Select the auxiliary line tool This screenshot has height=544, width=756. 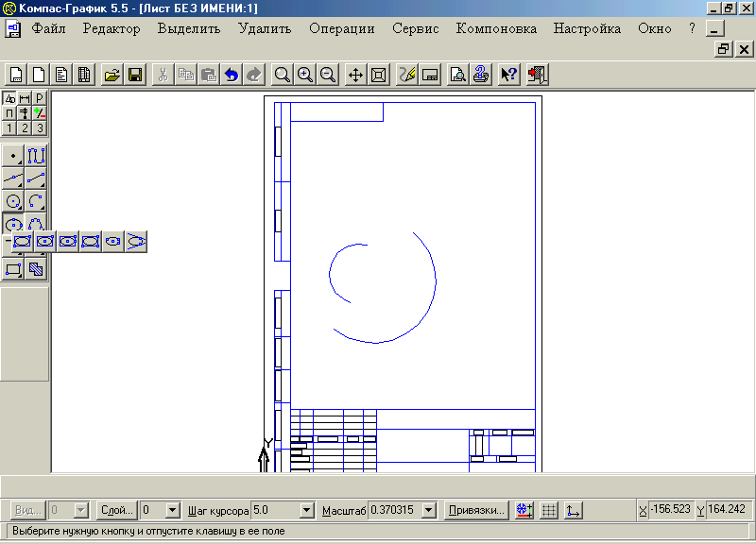pos(13,178)
